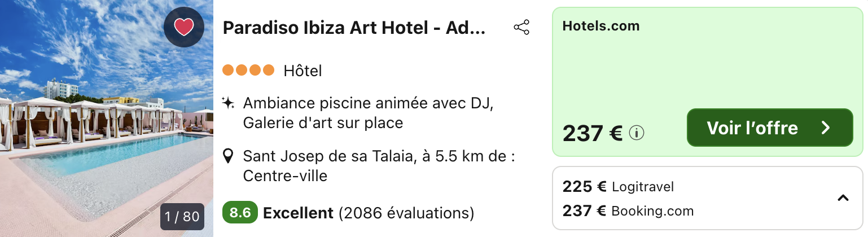Click the location pin icon
The height and width of the screenshot is (237, 868).
click(228, 156)
